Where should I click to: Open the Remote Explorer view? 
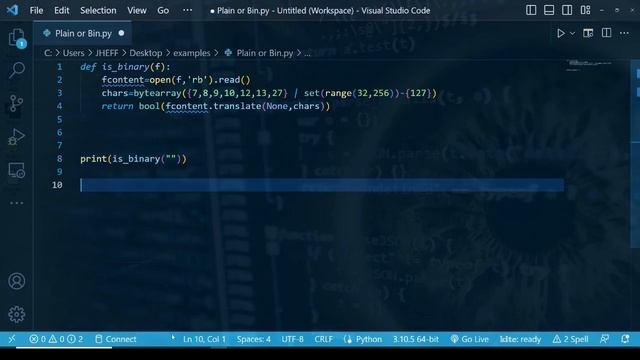(x=17, y=170)
